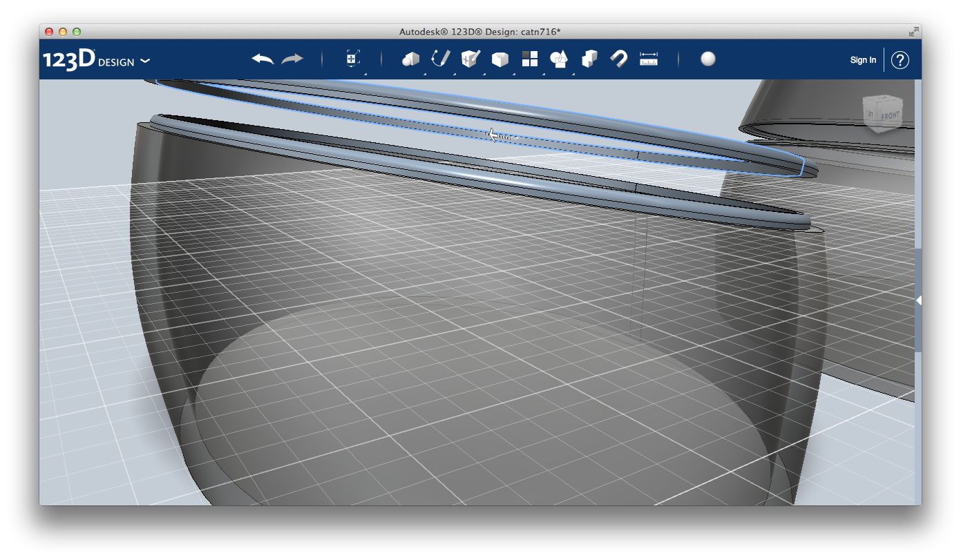
Task: Open the Primitives shapes menu
Action: (x=410, y=59)
